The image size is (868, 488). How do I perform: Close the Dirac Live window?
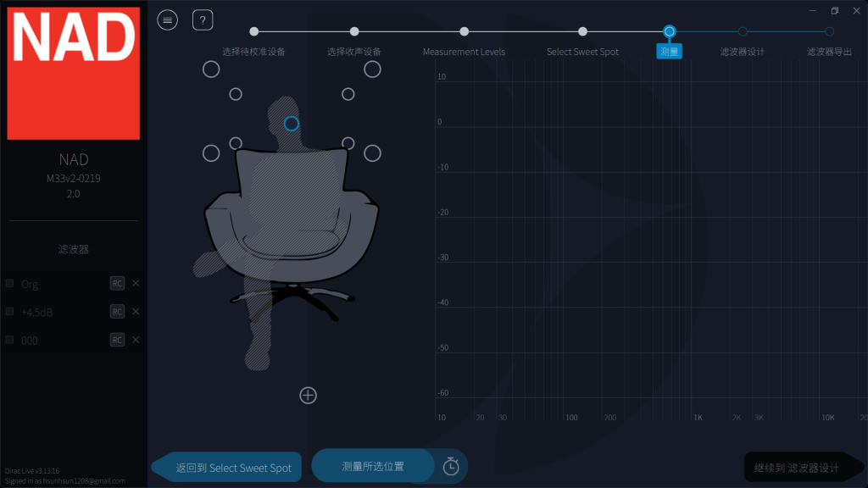coord(856,10)
